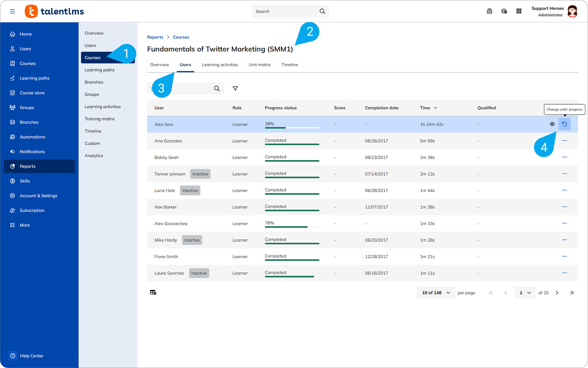Open the options for Laura Sanchez

coord(564,273)
